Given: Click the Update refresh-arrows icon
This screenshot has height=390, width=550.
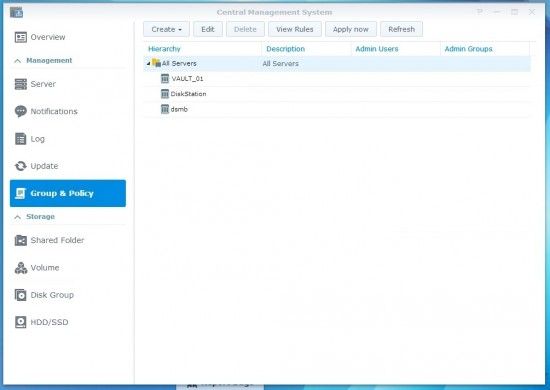Looking at the screenshot, I should click(x=21, y=166).
